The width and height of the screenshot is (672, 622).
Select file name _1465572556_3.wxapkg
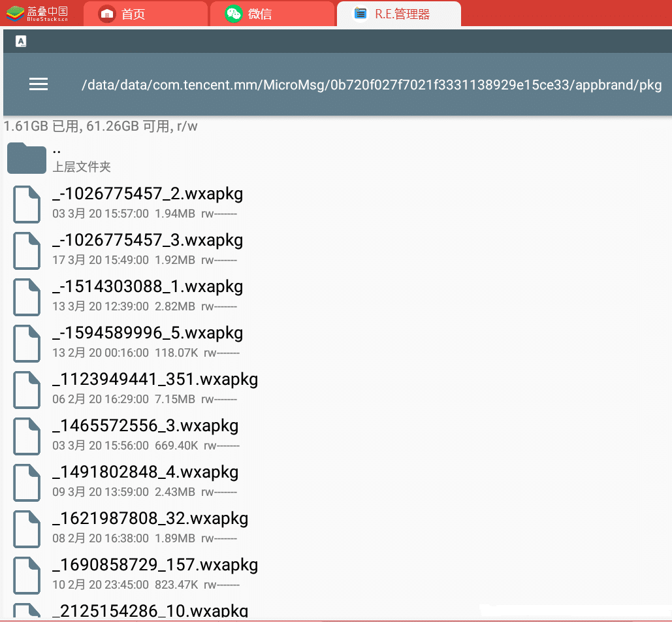pyautogui.click(x=145, y=426)
